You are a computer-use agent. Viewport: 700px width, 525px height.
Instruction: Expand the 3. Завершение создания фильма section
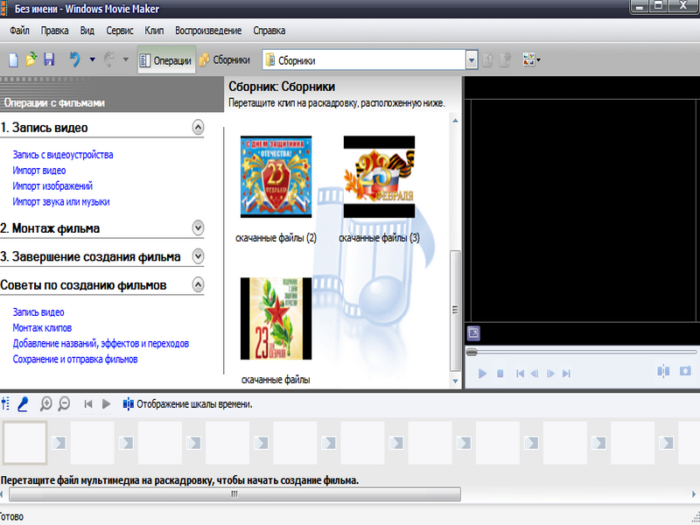tap(198, 256)
